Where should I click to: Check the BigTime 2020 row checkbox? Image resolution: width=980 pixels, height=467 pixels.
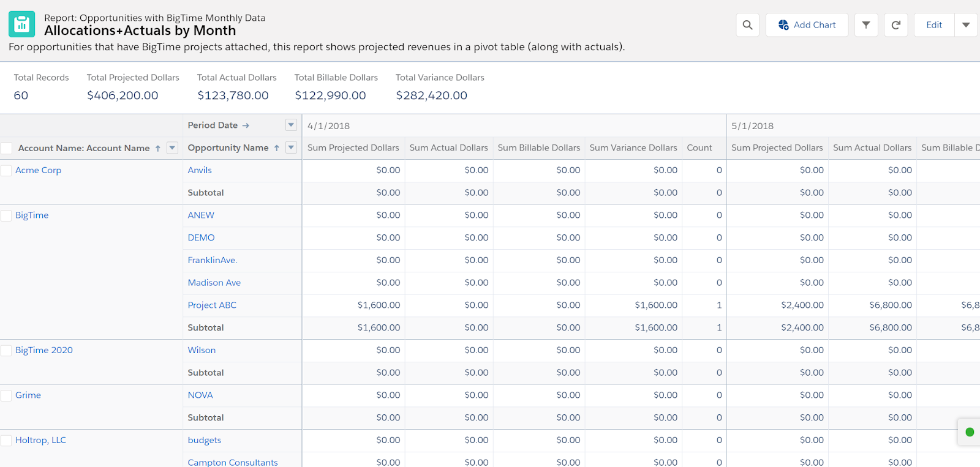[x=7, y=351]
